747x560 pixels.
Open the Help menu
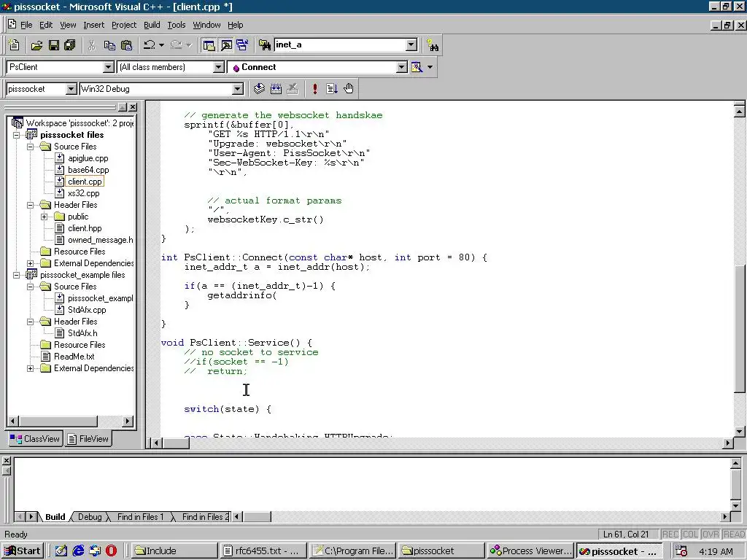(x=235, y=25)
